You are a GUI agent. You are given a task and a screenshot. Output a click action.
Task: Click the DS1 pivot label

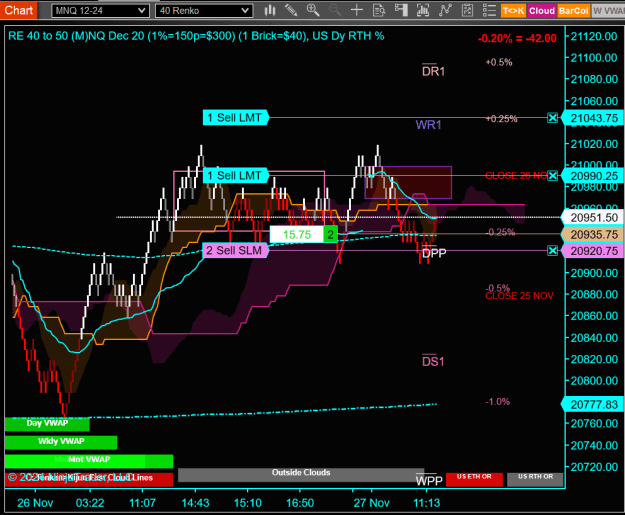[433, 361]
